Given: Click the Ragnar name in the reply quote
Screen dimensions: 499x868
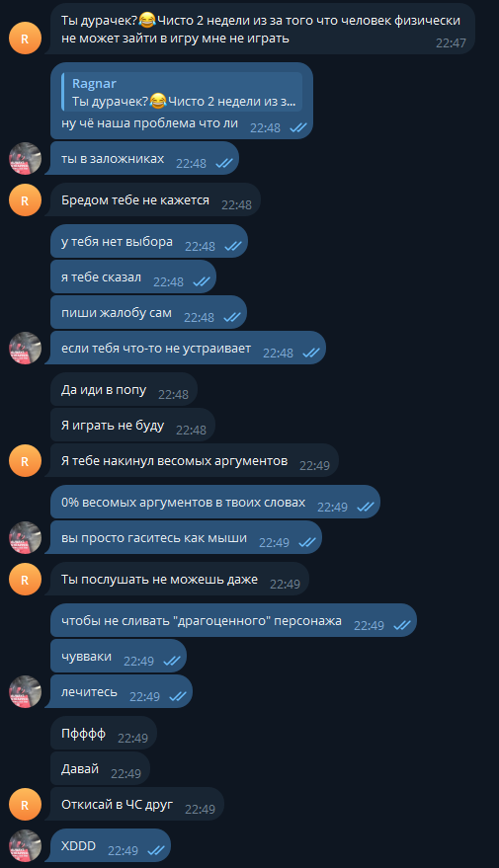Looking at the screenshot, I should [x=94, y=84].
